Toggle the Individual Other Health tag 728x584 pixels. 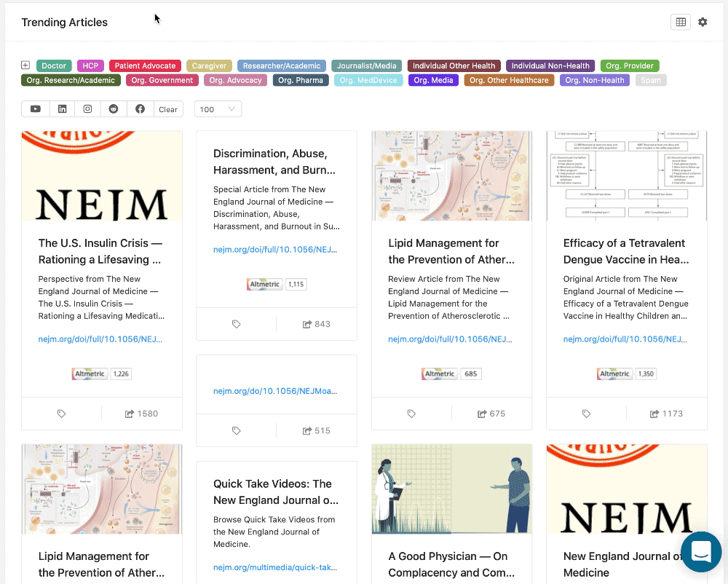pos(454,66)
